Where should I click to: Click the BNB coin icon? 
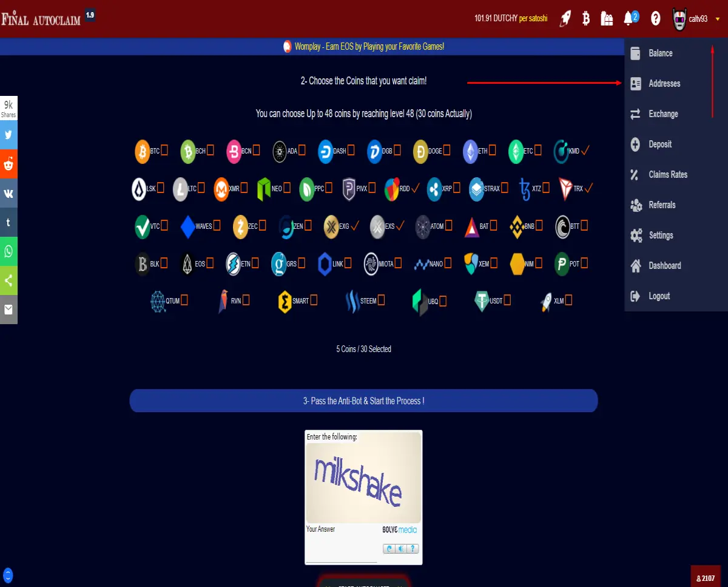click(517, 226)
